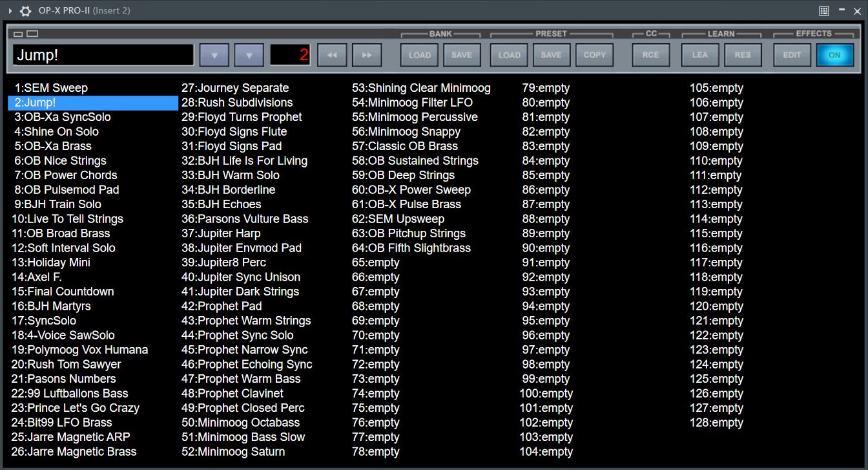Select preset 37:Jupiter Harp

click(x=221, y=233)
